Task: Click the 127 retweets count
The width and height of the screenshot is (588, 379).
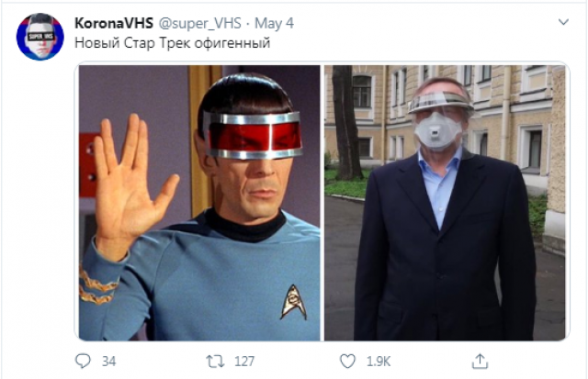Action: point(244,362)
